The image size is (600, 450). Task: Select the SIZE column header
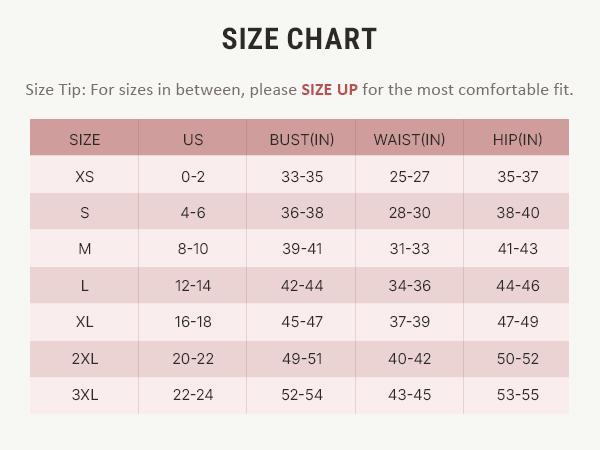click(x=85, y=140)
